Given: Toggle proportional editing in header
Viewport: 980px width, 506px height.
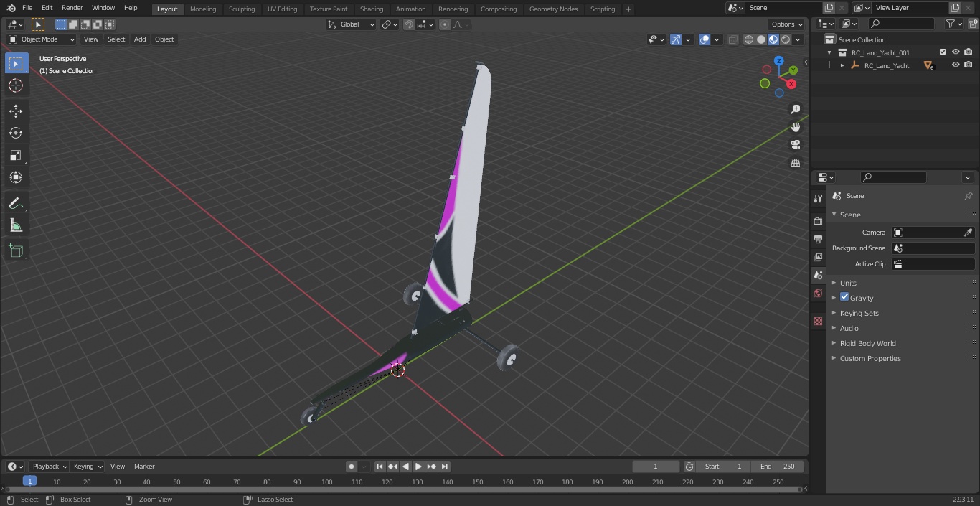Looking at the screenshot, I should click(445, 24).
